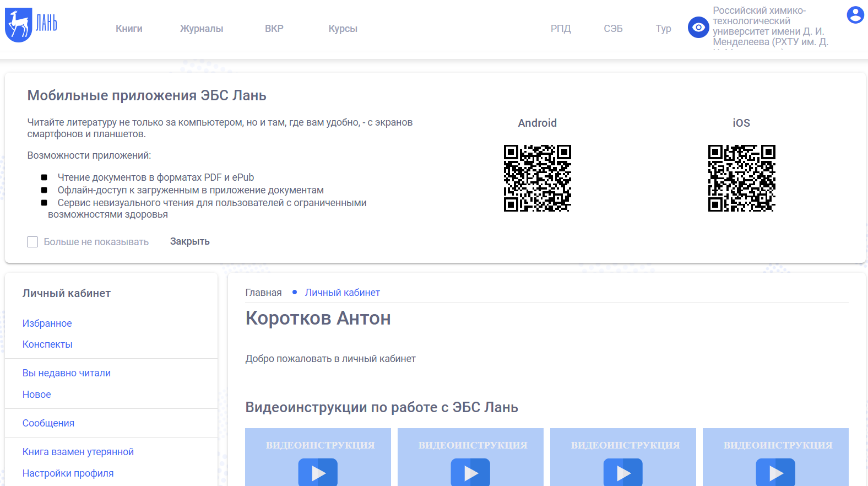This screenshot has width=868, height=486.
Task: Open "Вы недавно читали" link
Action: (x=67, y=373)
